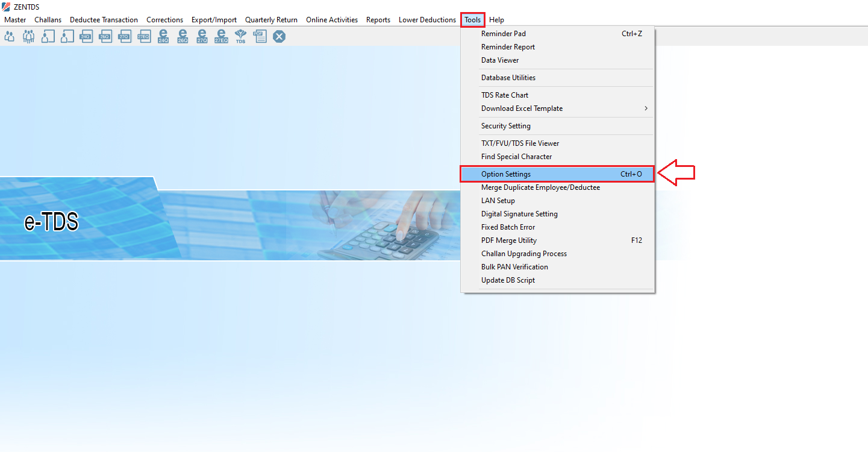Image resolution: width=868 pixels, height=452 pixels.
Task: Open Security Setting menu entry
Action: [x=558, y=126]
